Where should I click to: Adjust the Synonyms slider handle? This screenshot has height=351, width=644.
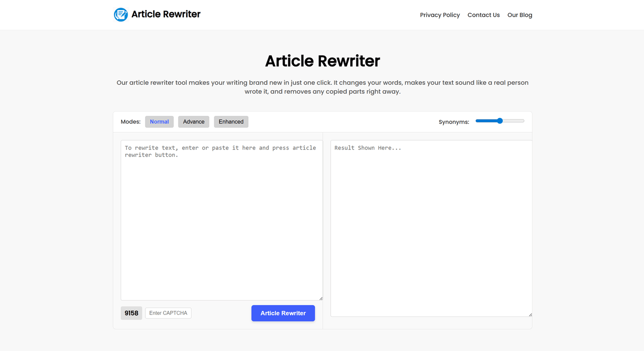click(x=500, y=121)
